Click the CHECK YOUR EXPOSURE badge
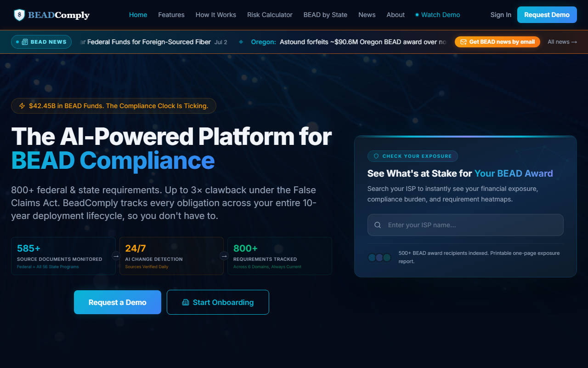The height and width of the screenshot is (368, 588). (413, 156)
